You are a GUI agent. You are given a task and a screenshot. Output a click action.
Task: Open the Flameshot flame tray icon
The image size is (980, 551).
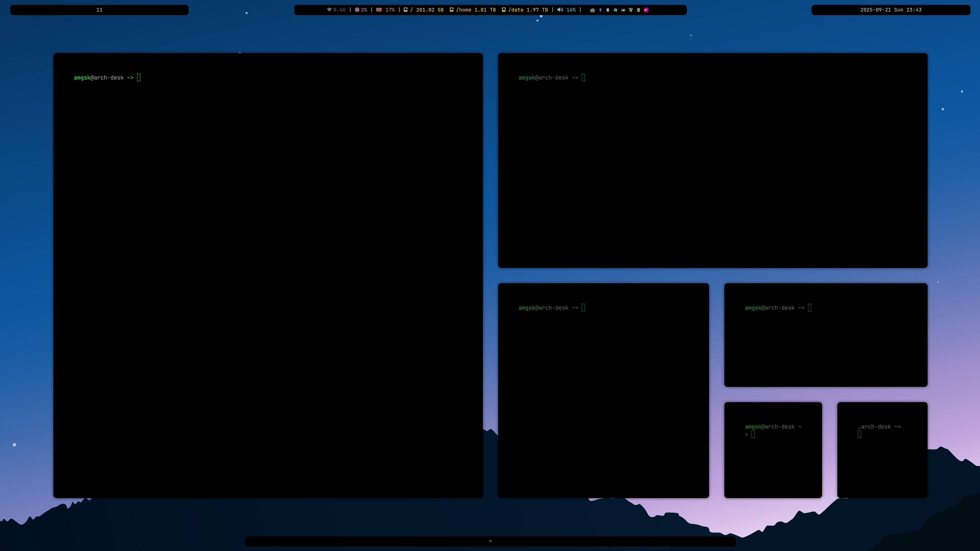click(x=646, y=10)
